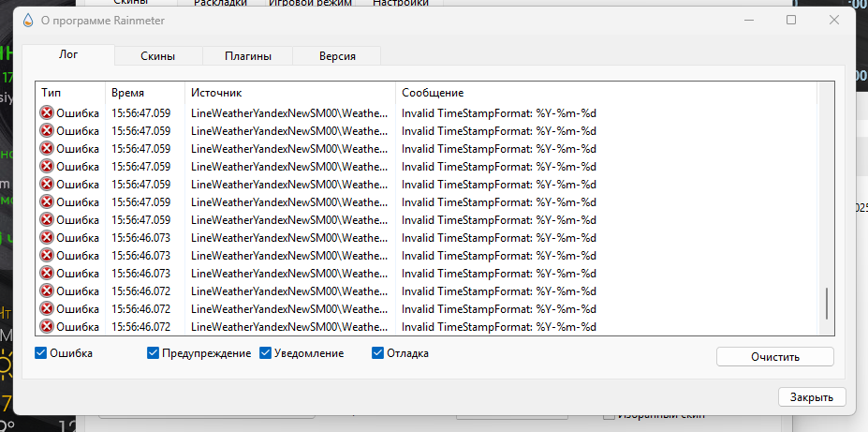
Task: Open Игровой режим tab in background window
Action: (x=310, y=4)
